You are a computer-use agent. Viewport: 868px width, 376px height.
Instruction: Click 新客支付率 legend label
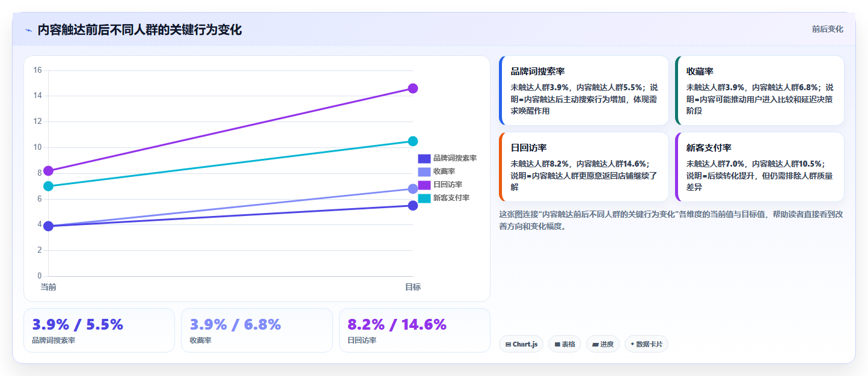451,198
